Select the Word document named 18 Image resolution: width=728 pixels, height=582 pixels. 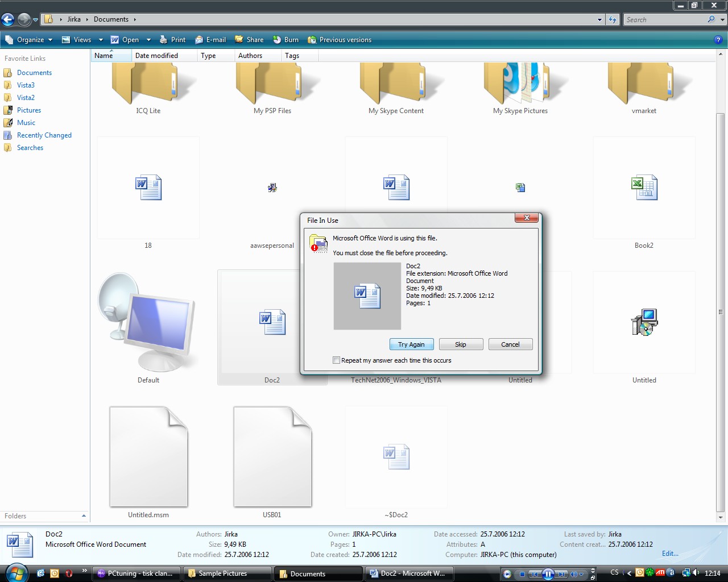click(148, 193)
